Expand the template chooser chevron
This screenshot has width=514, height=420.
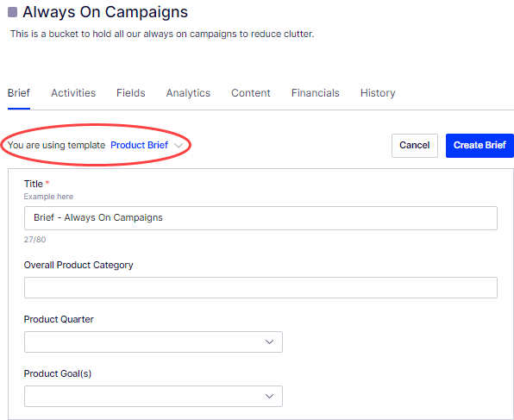pyautogui.click(x=179, y=145)
